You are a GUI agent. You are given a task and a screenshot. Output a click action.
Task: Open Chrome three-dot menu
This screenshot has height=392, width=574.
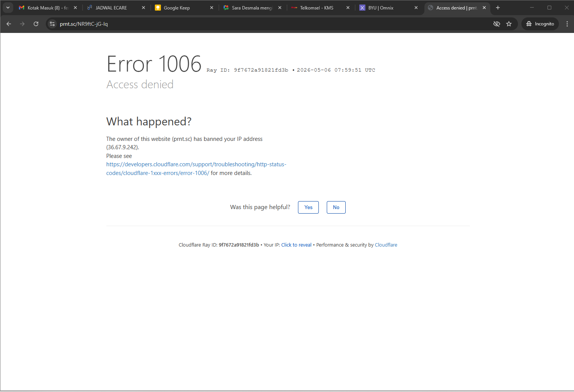[567, 24]
